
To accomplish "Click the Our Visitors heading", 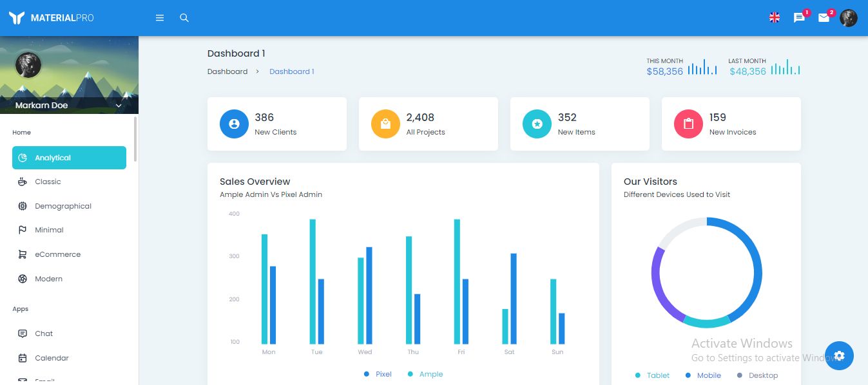I will (x=650, y=182).
